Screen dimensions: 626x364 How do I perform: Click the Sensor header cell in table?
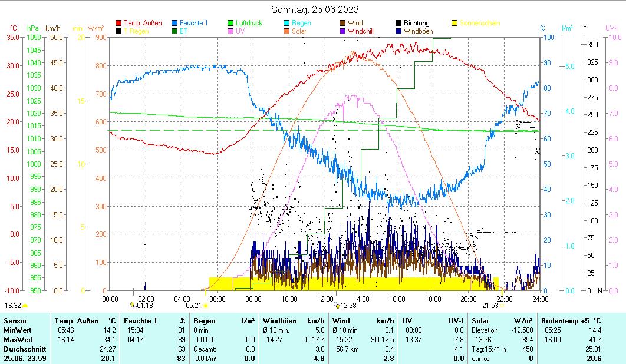(x=15, y=321)
